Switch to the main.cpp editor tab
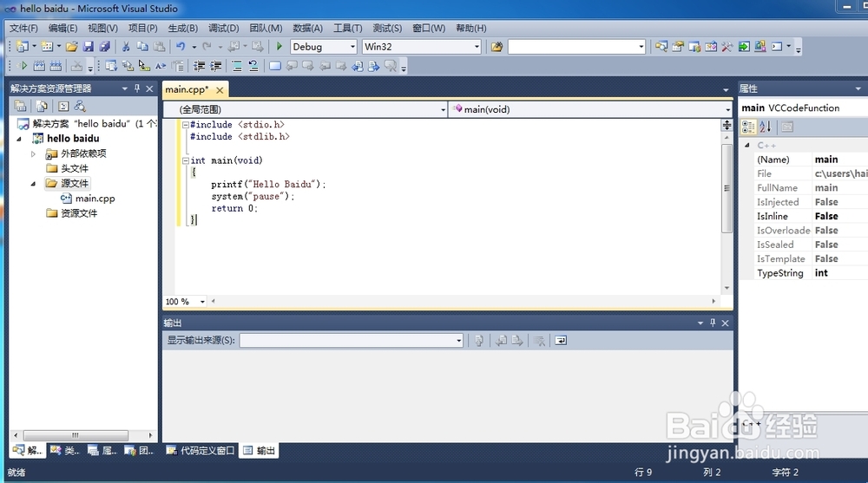Viewport: 868px width, 483px height. 187,89
